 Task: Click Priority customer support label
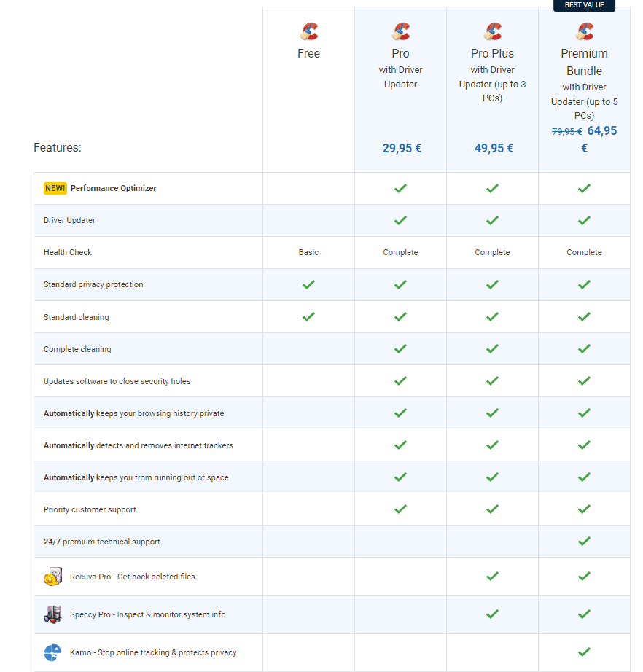click(90, 509)
